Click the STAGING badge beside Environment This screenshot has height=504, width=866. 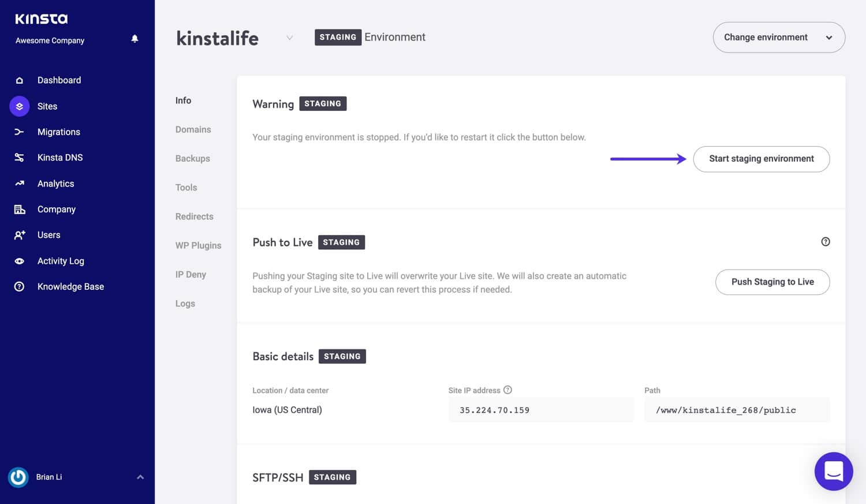click(x=338, y=37)
